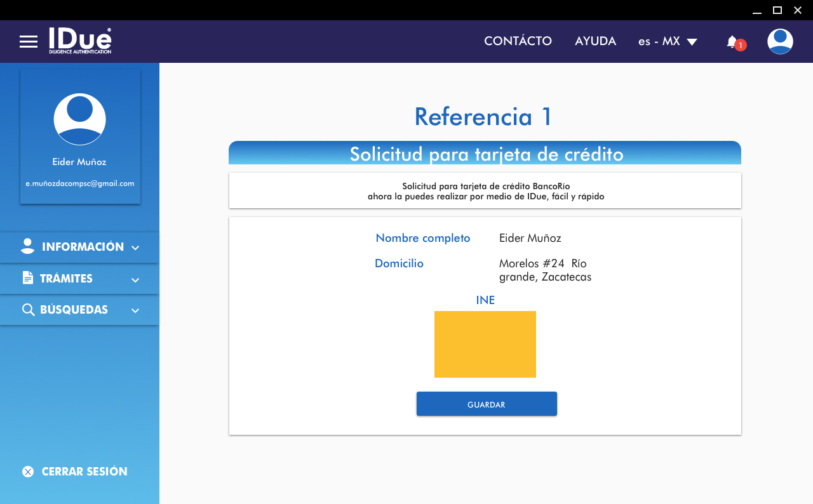Image resolution: width=813 pixels, height=504 pixels.
Task: Expand the Búsquedas chevron
Action: pos(135,310)
